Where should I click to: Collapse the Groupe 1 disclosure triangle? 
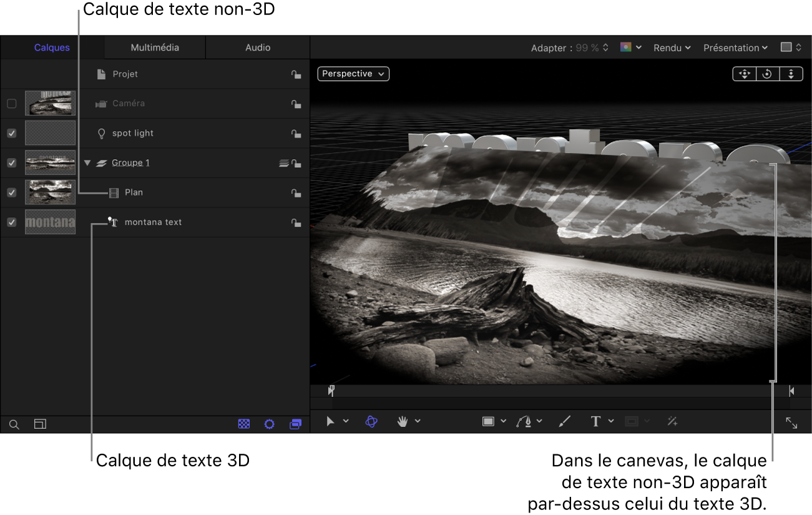pyautogui.click(x=87, y=163)
